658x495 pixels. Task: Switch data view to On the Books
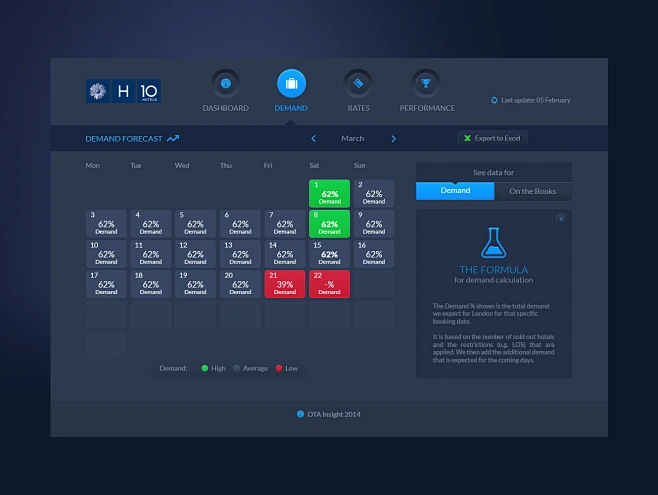[533, 191]
